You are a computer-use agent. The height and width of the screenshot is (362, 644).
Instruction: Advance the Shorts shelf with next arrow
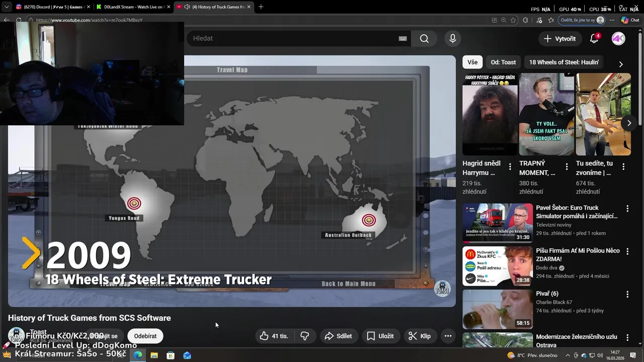point(629,123)
